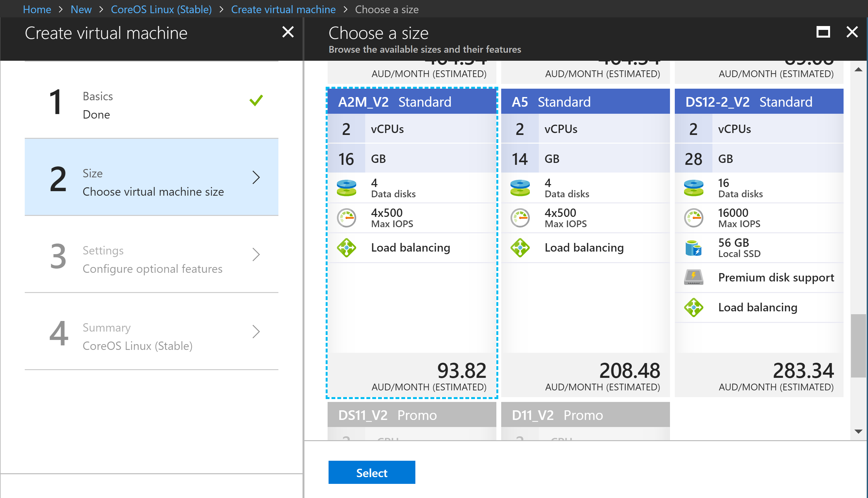Click Premium disk support icon
The image size is (868, 498).
(x=693, y=277)
